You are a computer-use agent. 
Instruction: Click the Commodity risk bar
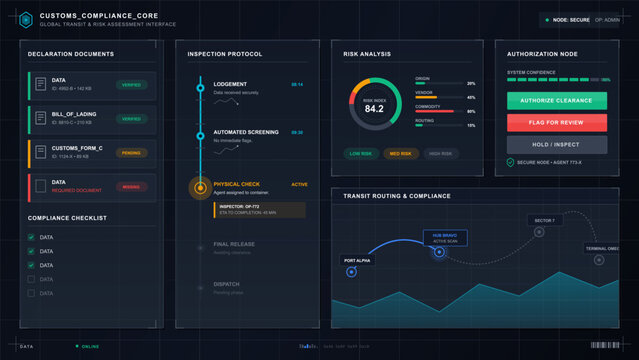tap(439, 111)
